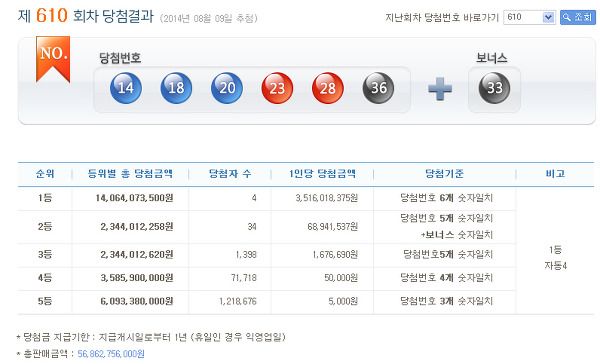Select criteria 당첨번호 4개 숫자일치
The width and height of the screenshot is (600, 364).
(447, 277)
